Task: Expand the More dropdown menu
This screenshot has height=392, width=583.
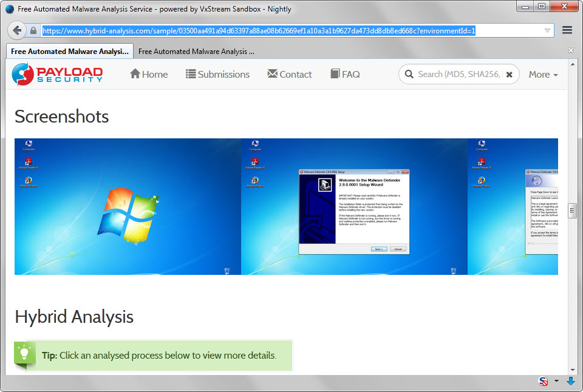Action: click(543, 75)
